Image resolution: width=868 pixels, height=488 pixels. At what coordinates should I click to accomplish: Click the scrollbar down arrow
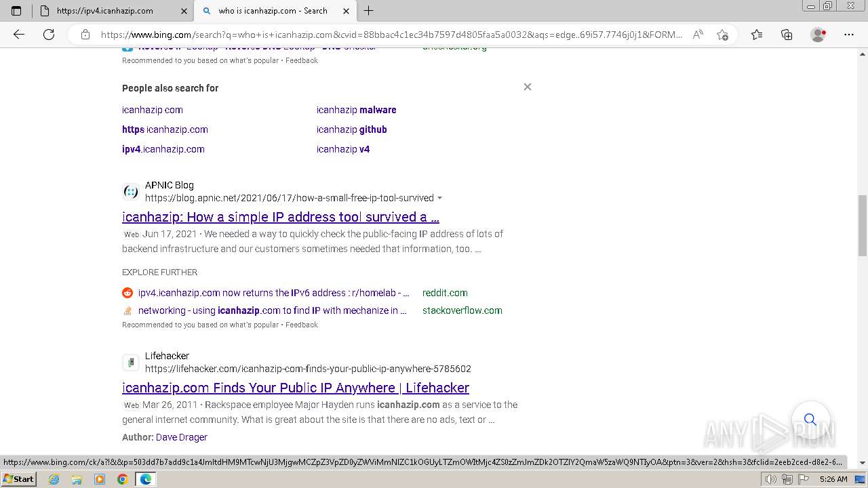tap(863, 464)
